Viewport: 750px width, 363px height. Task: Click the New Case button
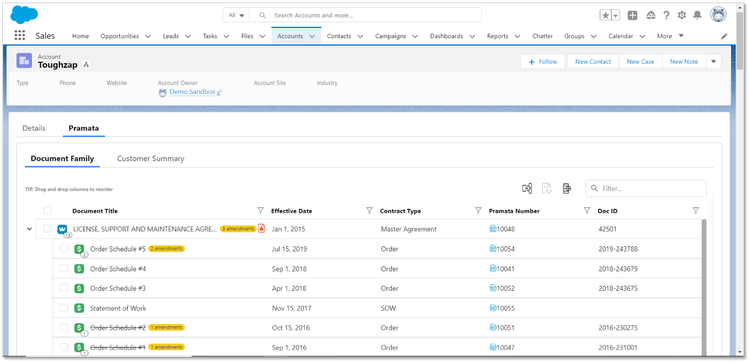click(640, 61)
